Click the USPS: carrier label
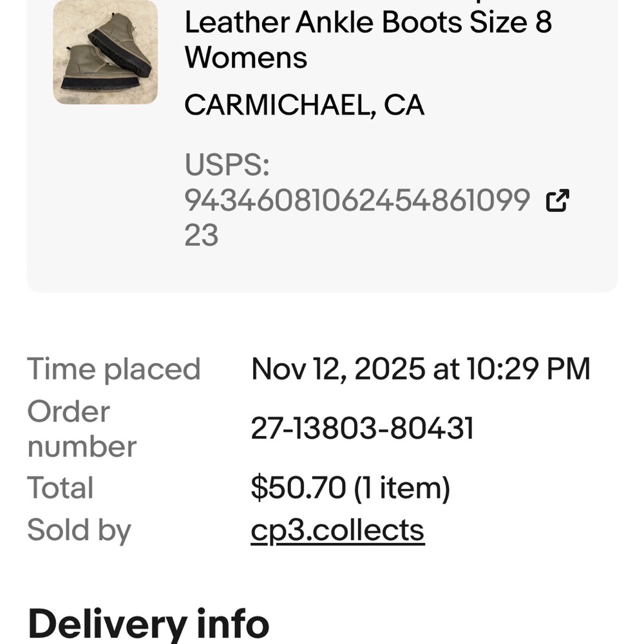The width and height of the screenshot is (644, 644). point(227,165)
